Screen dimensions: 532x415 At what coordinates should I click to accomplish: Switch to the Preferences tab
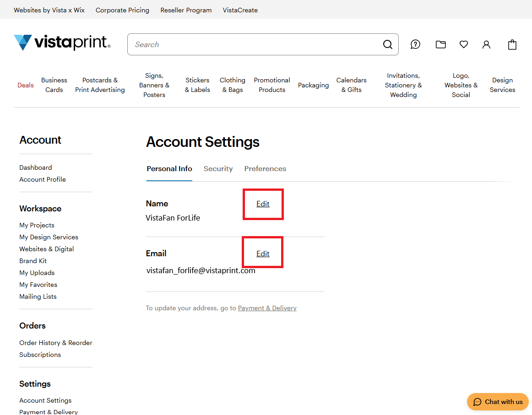click(x=266, y=169)
